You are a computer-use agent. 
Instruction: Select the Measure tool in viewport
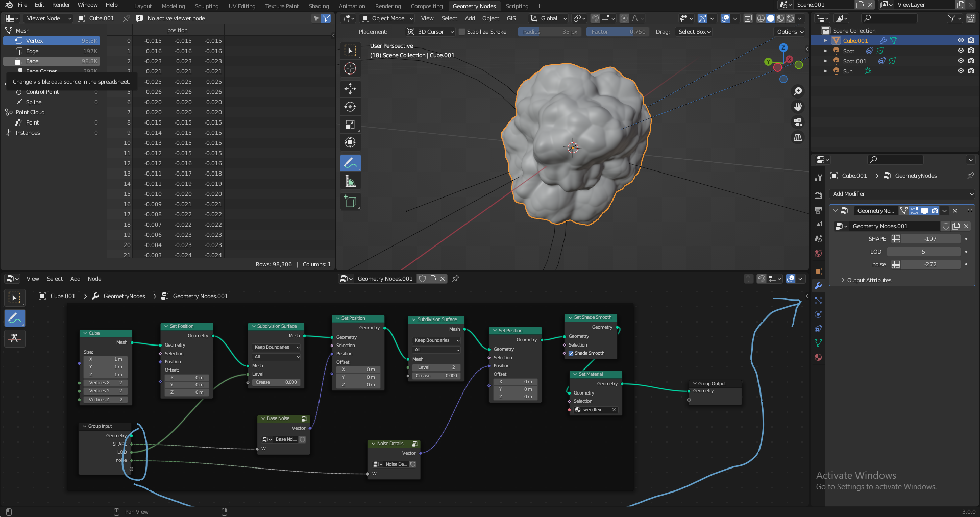(350, 181)
